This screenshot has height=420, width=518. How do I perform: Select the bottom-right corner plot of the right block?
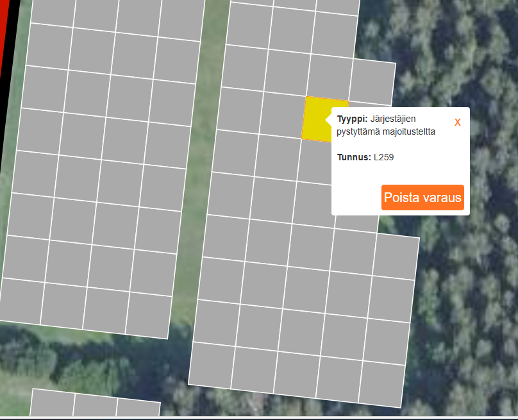coord(381,383)
